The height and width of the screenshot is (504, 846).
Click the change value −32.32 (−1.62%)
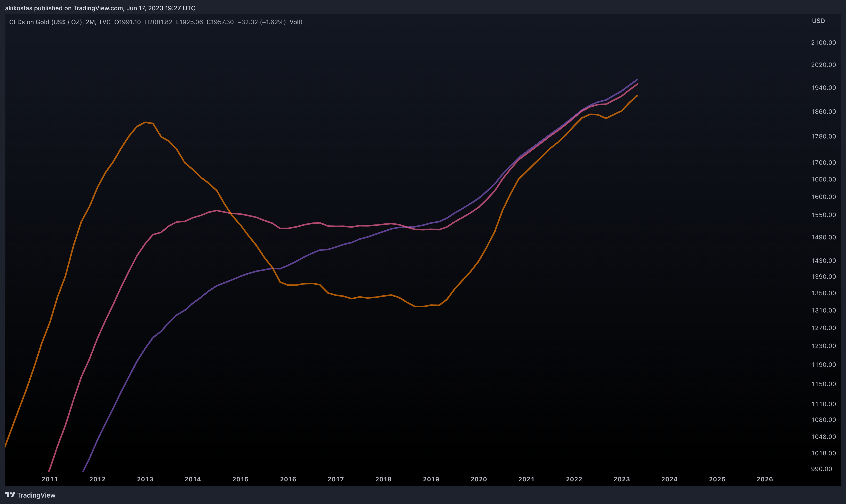[x=262, y=22]
